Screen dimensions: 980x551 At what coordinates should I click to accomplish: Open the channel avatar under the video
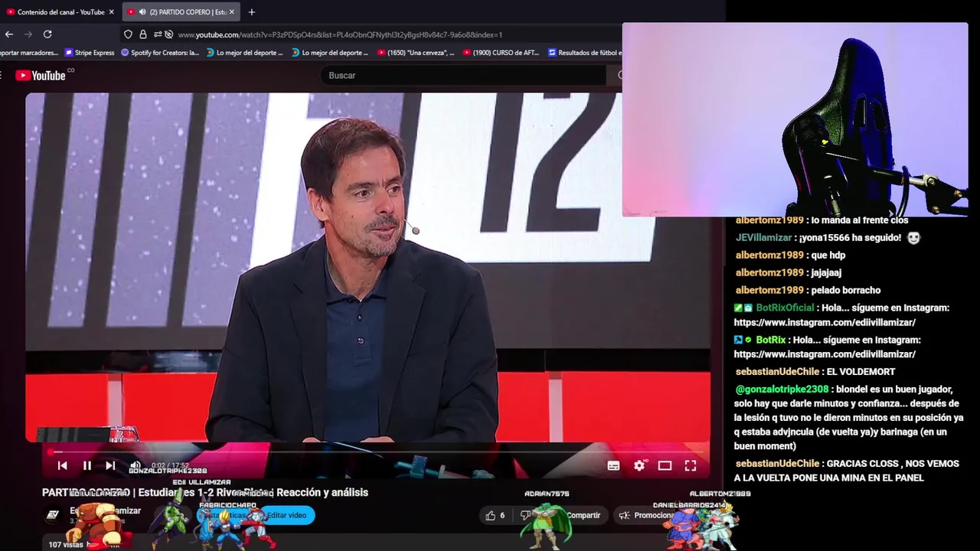[x=53, y=515]
